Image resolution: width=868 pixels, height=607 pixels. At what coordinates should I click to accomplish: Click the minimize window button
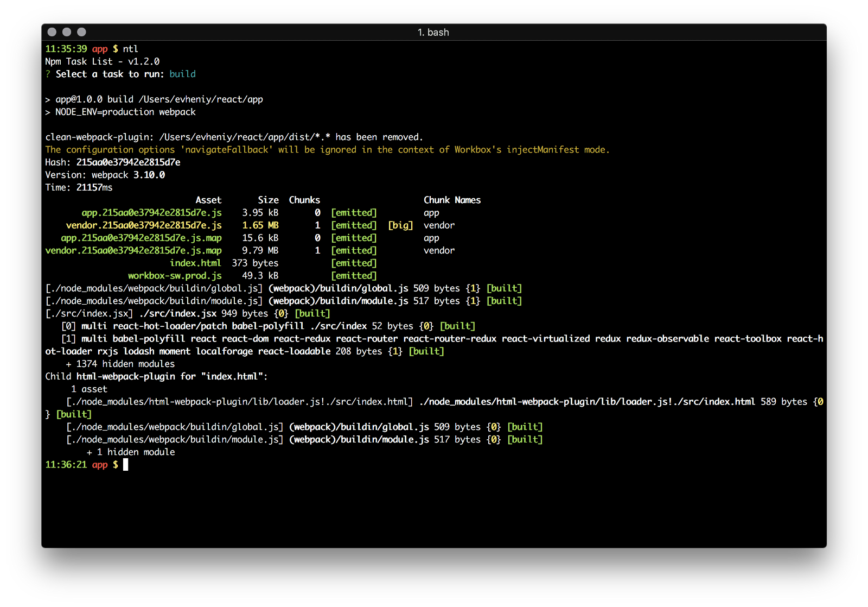click(x=67, y=32)
